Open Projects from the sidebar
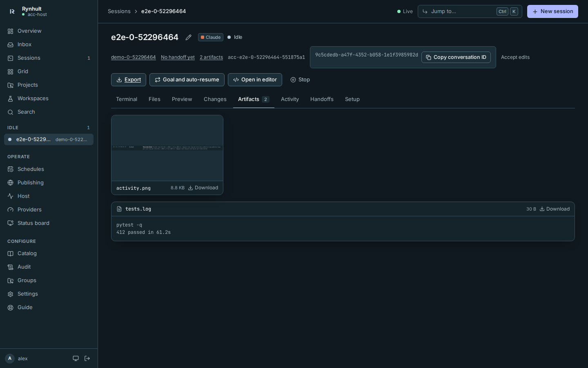This screenshot has height=368, width=588. click(49, 85)
